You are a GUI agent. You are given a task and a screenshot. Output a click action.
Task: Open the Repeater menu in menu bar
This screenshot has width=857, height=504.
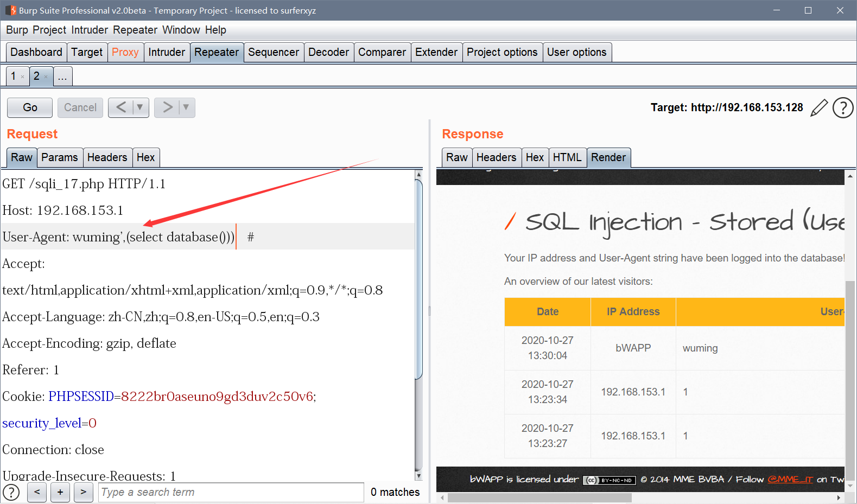point(135,30)
